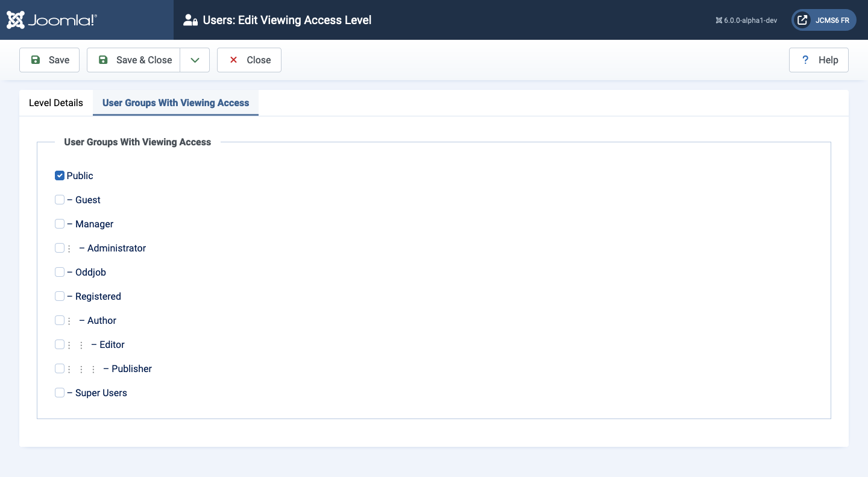Enable the Editor checkbox
The image size is (868, 477).
60,344
